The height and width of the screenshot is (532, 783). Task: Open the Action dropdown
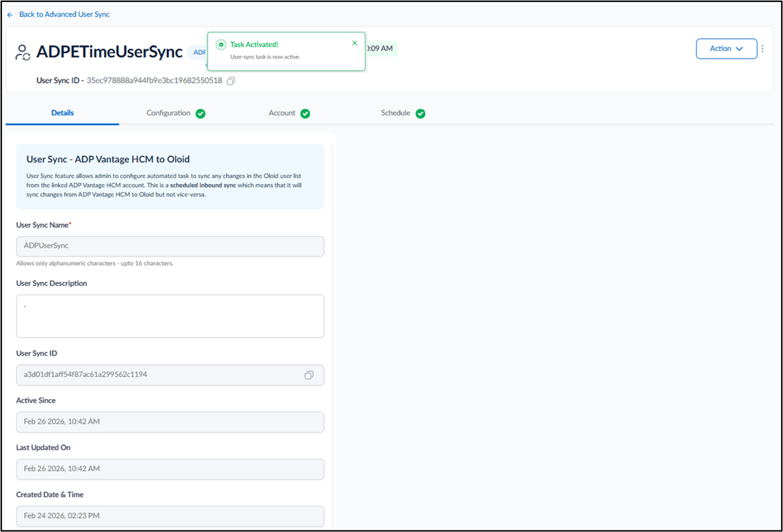(726, 49)
